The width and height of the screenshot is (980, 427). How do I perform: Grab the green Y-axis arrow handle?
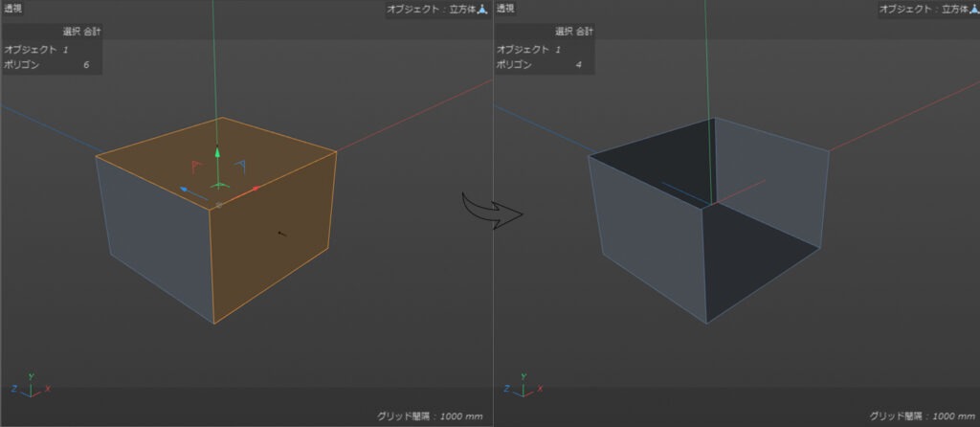[x=217, y=152]
